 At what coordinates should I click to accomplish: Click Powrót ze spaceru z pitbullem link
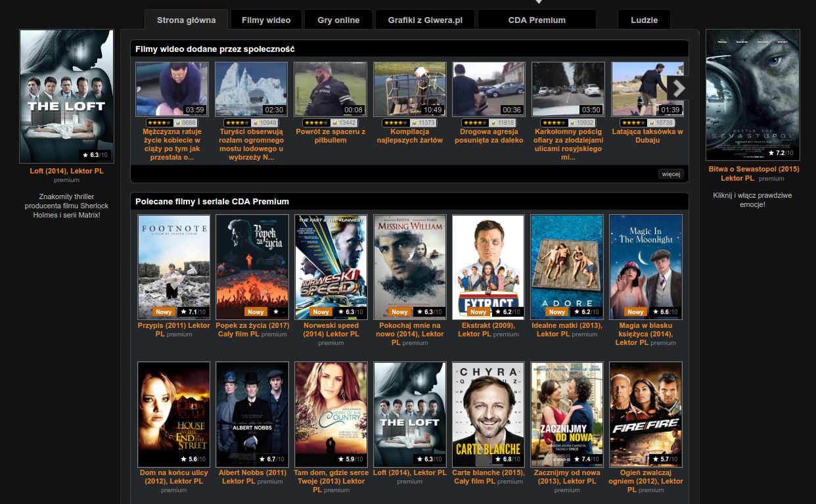click(330, 136)
